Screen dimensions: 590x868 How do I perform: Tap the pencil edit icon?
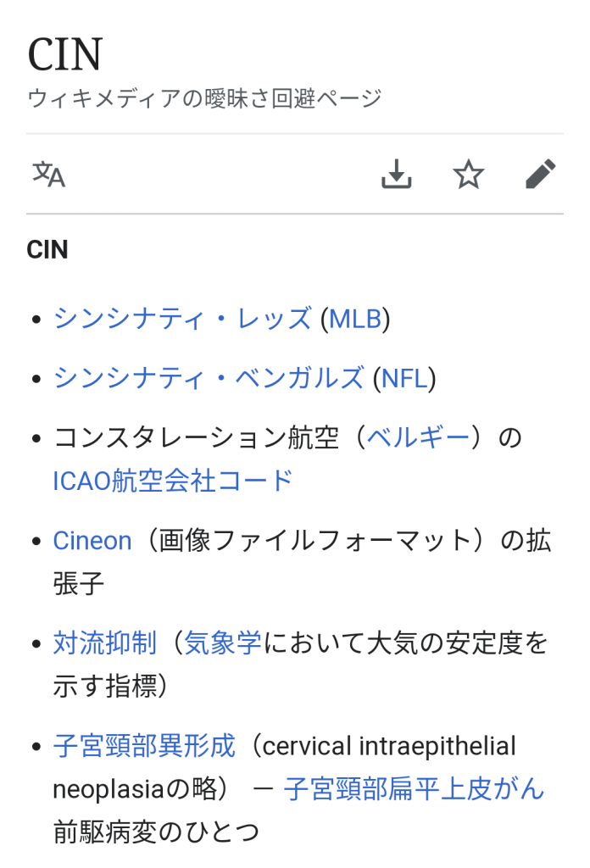click(540, 175)
